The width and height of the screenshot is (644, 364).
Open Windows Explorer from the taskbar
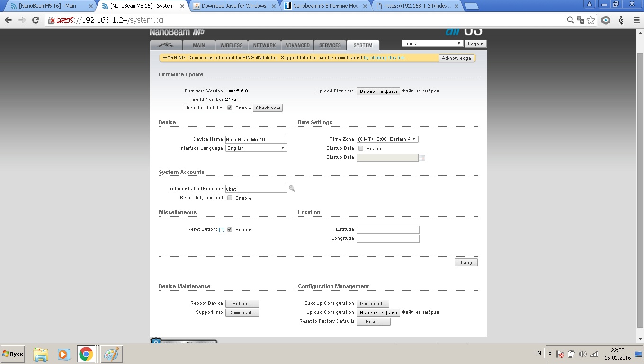[x=41, y=354]
